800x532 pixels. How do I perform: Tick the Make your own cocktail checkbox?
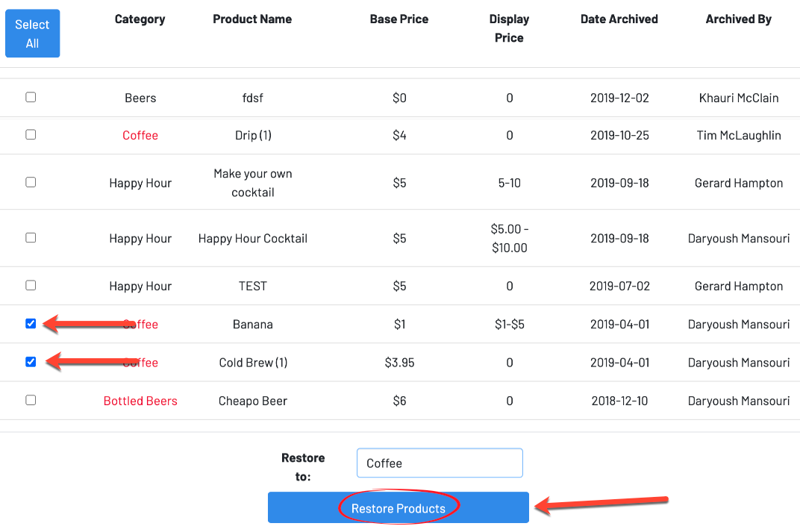31,182
